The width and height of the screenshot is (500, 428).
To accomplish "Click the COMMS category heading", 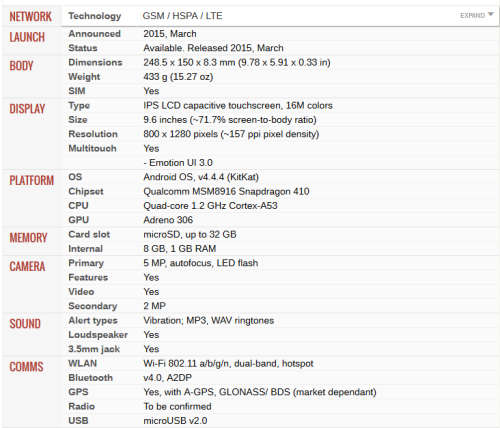I will [26, 367].
